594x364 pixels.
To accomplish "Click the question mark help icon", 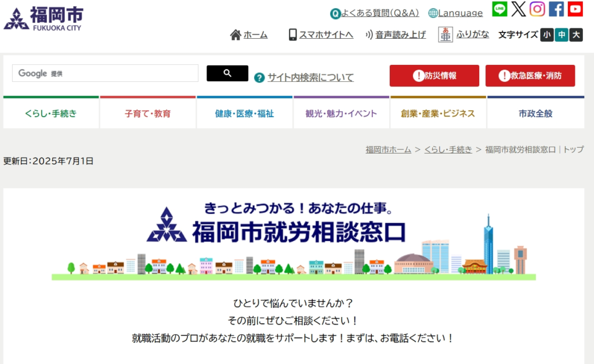I will click(259, 78).
